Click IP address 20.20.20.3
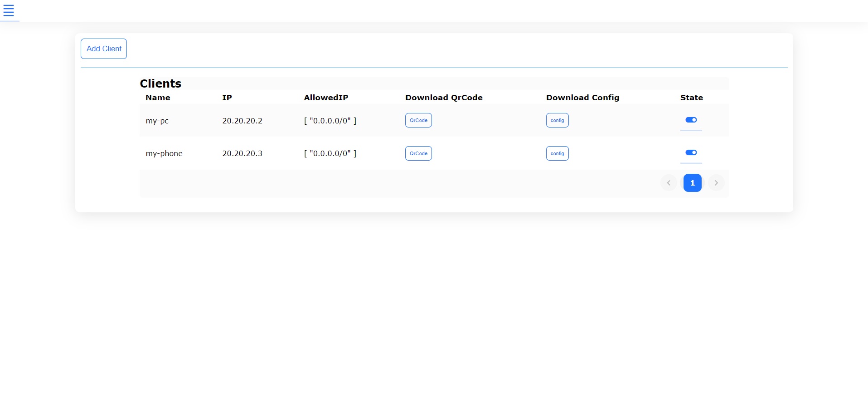The height and width of the screenshot is (407, 868). tap(242, 153)
